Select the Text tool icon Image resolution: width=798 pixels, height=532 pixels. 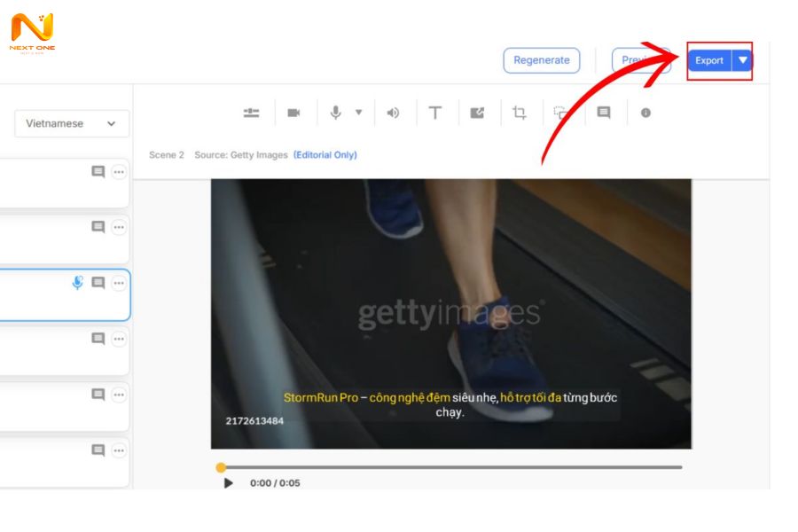pyautogui.click(x=435, y=113)
